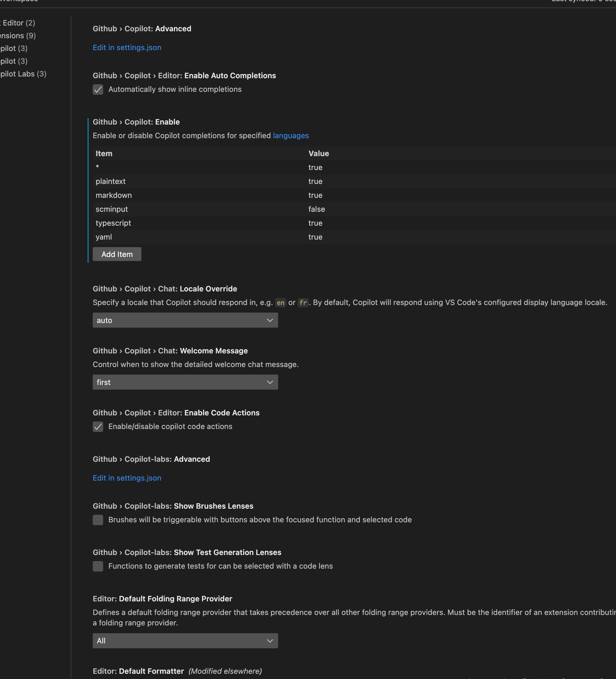This screenshot has width=616, height=679.
Task: Enable Show Test Generation Lenses checkbox
Action: click(98, 566)
